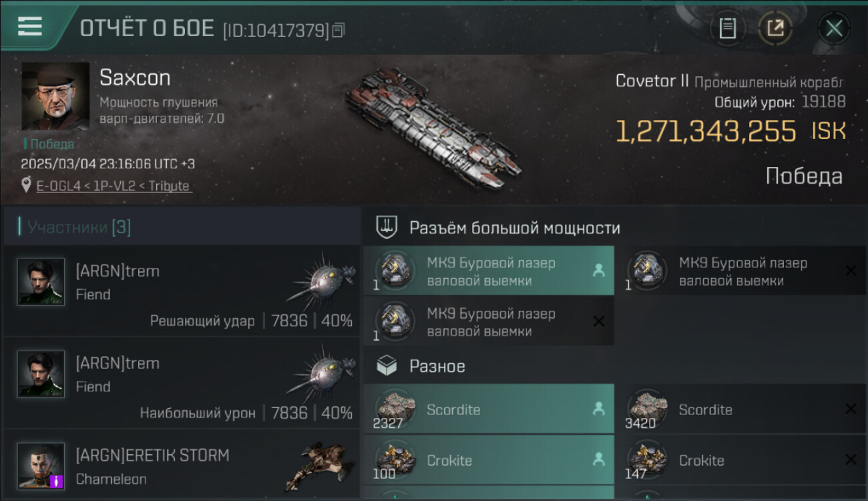The height and width of the screenshot is (501, 868).
Task: Open the report notes clipboard icon
Action: 727,29
